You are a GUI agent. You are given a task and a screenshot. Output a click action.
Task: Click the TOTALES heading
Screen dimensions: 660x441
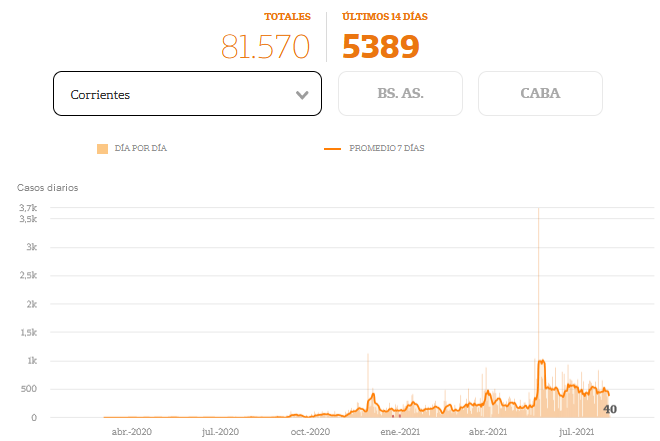pos(287,17)
